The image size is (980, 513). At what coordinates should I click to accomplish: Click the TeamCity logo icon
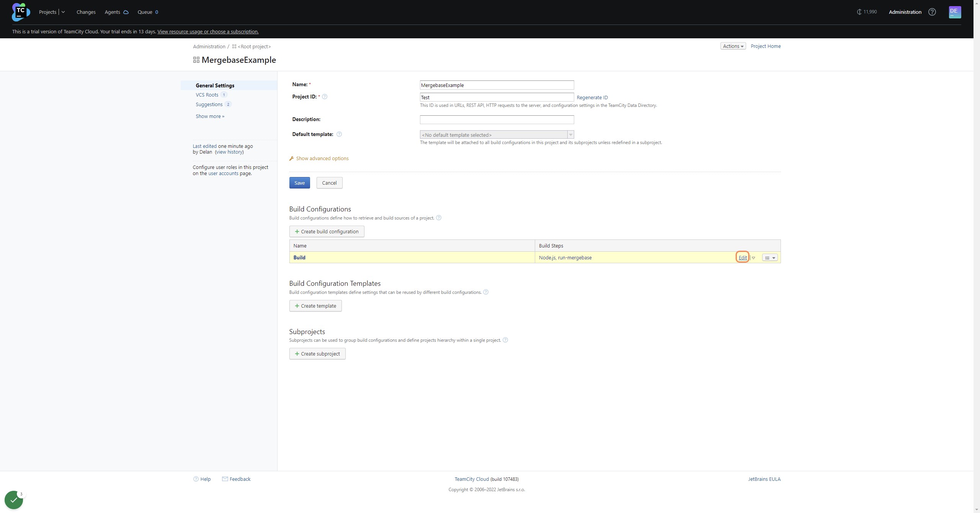click(21, 12)
